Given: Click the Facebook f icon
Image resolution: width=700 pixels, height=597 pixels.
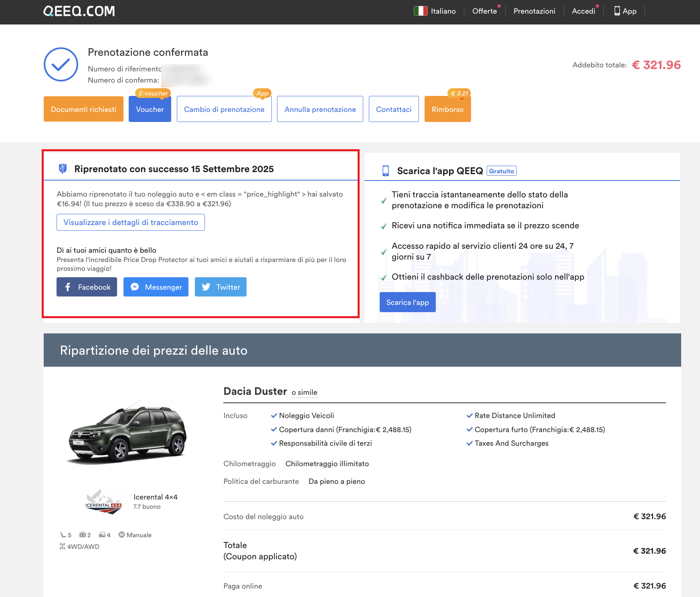Looking at the screenshot, I should pos(68,287).
